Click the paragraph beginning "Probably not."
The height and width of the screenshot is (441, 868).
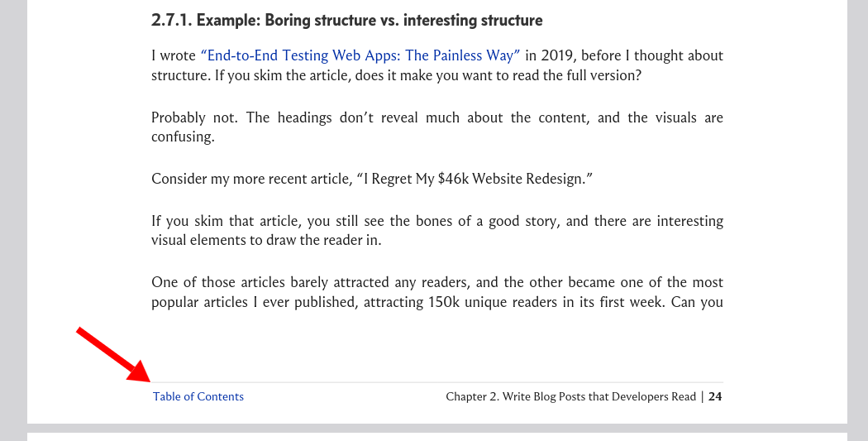click(437, 127)
